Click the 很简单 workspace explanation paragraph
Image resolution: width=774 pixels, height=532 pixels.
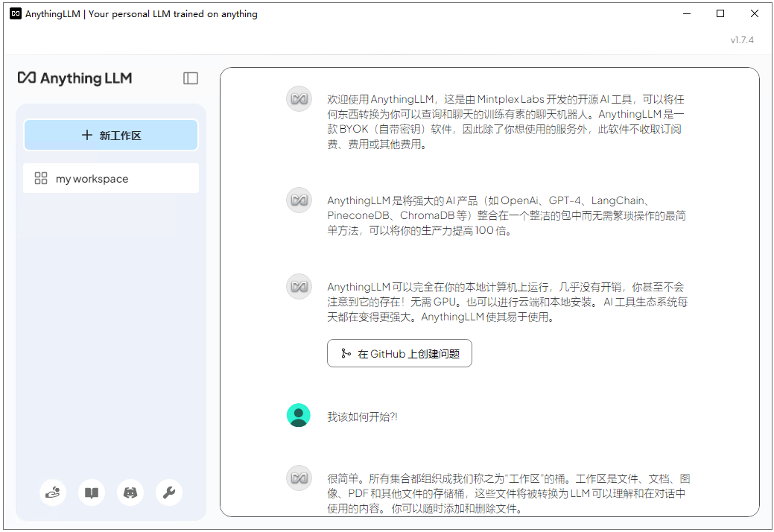point(509,493)
